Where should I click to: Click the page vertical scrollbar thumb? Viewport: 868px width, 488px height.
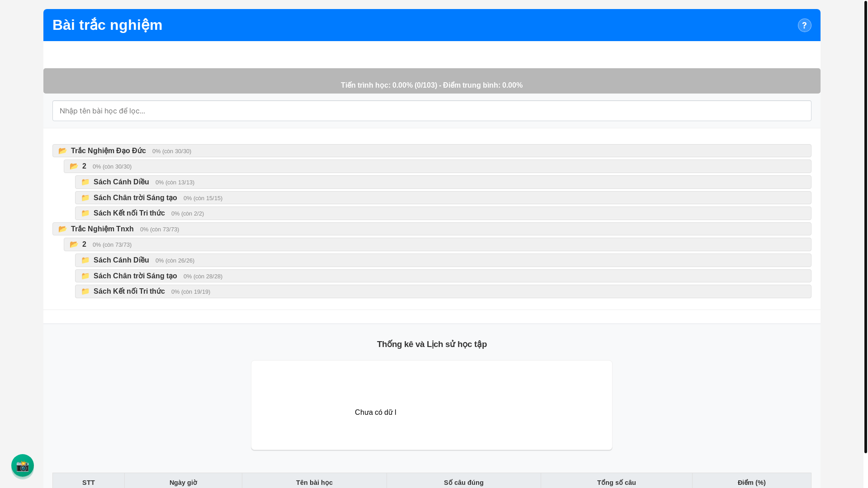tap(866, 226)
